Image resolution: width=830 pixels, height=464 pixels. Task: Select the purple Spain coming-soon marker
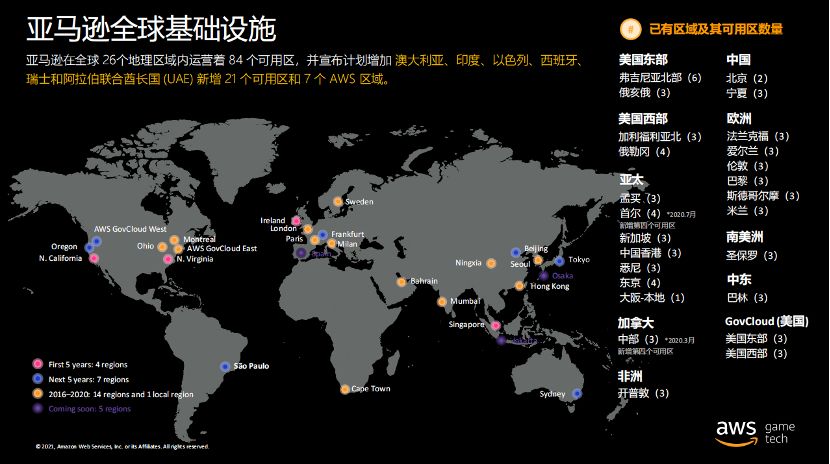pyautogui.click(x=301, y=253)
